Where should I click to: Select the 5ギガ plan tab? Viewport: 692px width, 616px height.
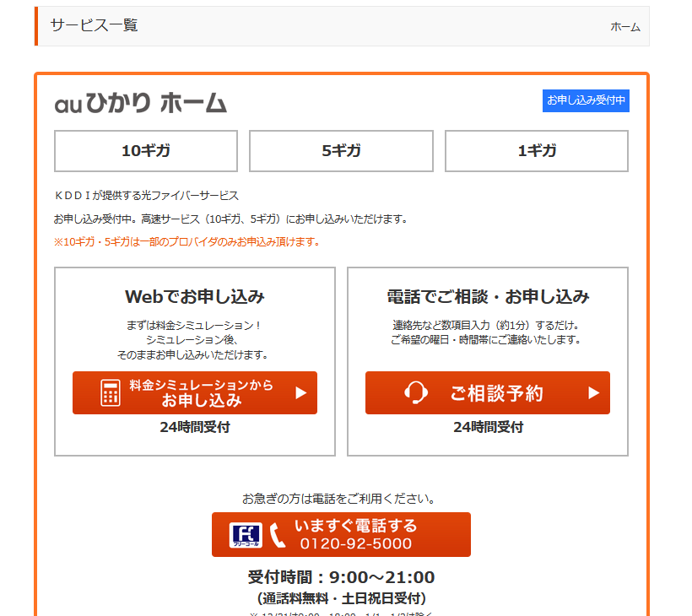point(341,151)
